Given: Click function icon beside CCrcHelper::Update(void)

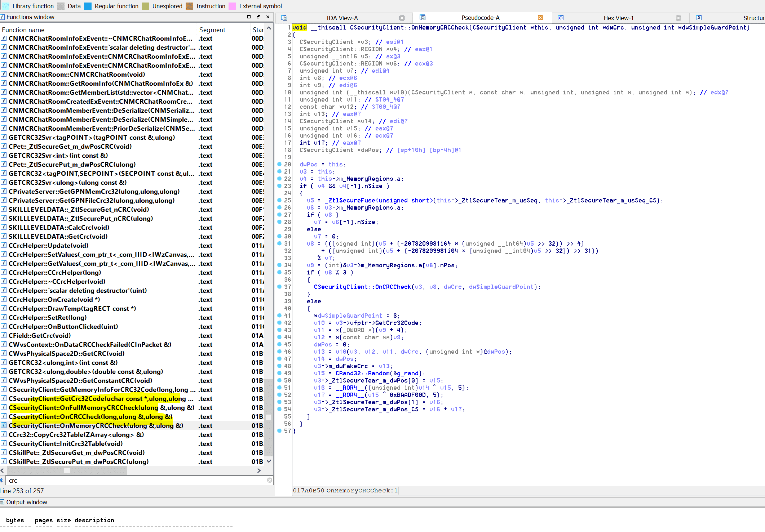Looking at the screenshot, I should 4,245.
